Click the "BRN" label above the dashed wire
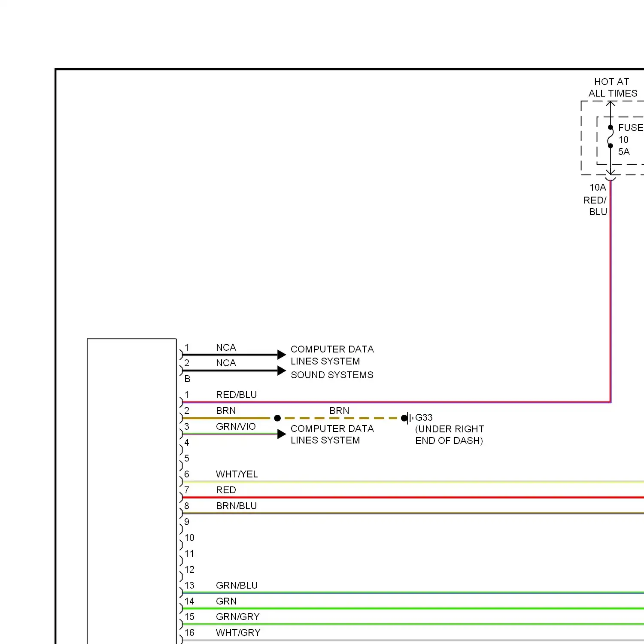 [x=339, y=410]
